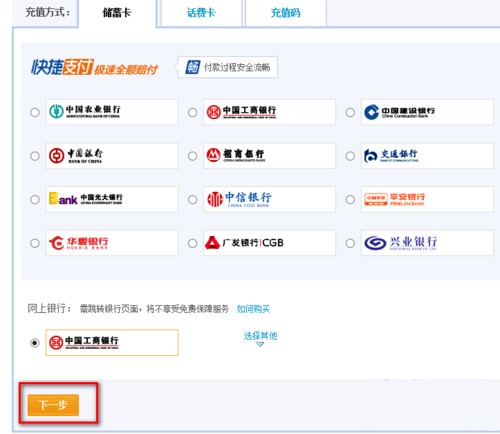Image resolution: width=500 pixels, height=434 pixels.
Task: Open the 充值码 tab
Action: click(286, 13)
